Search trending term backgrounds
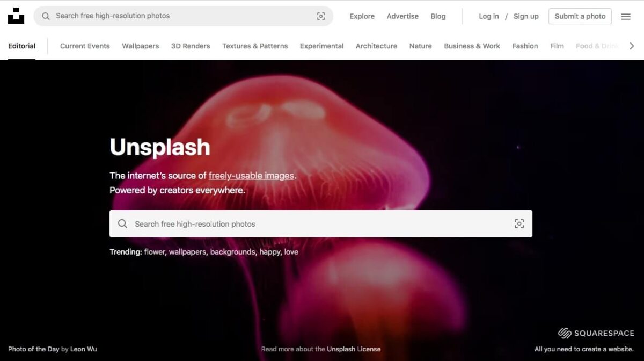 tap(233, 252)
